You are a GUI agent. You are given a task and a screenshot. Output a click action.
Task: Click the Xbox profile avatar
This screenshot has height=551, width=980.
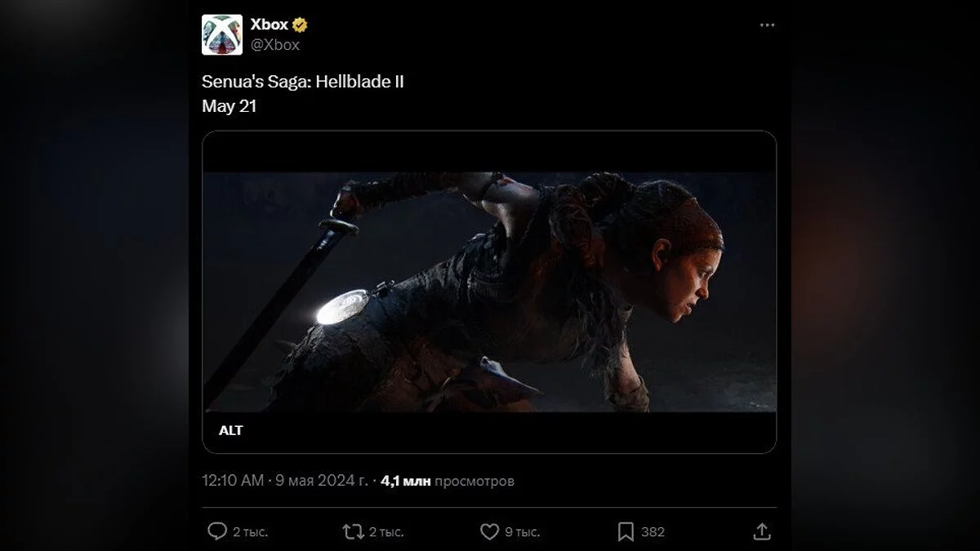click(x=222, y=35)
